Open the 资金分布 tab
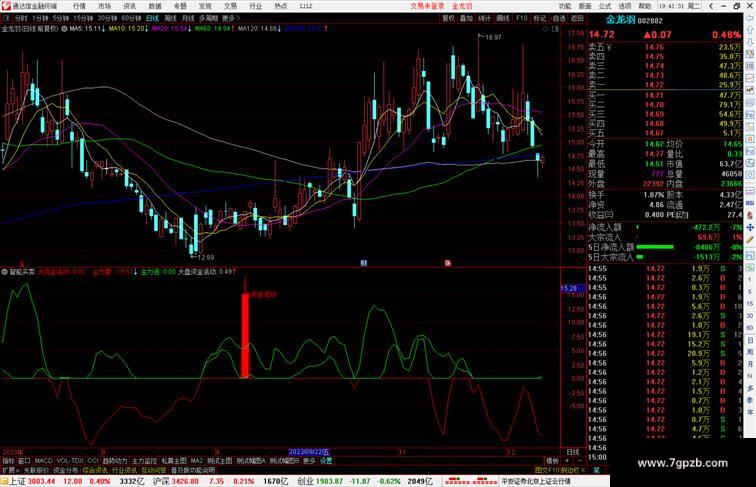The width and height of the screenshot is (756, 487). (66, 470)
